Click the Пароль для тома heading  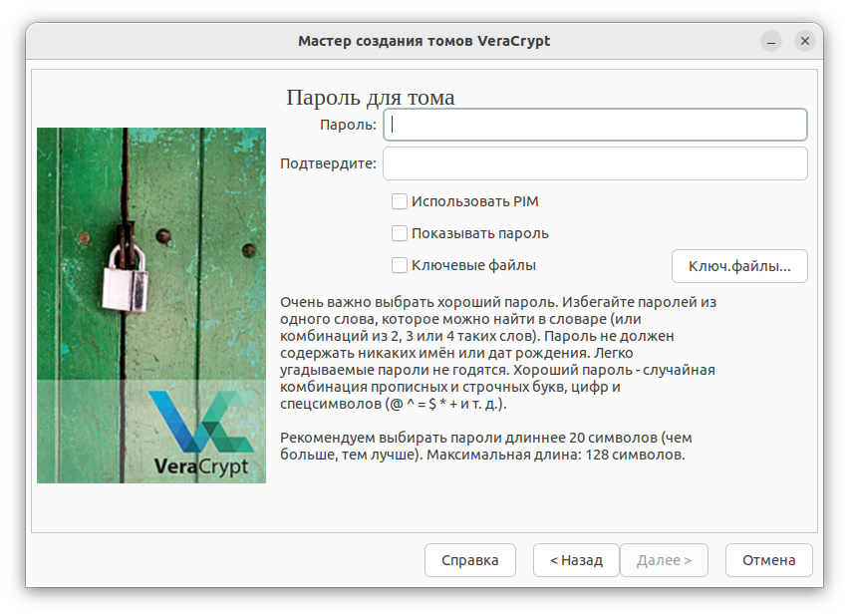pyautogui.click(x=371, y=98)
